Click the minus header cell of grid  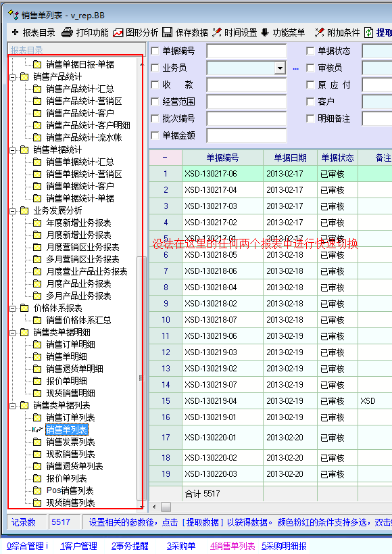[166, 158]
